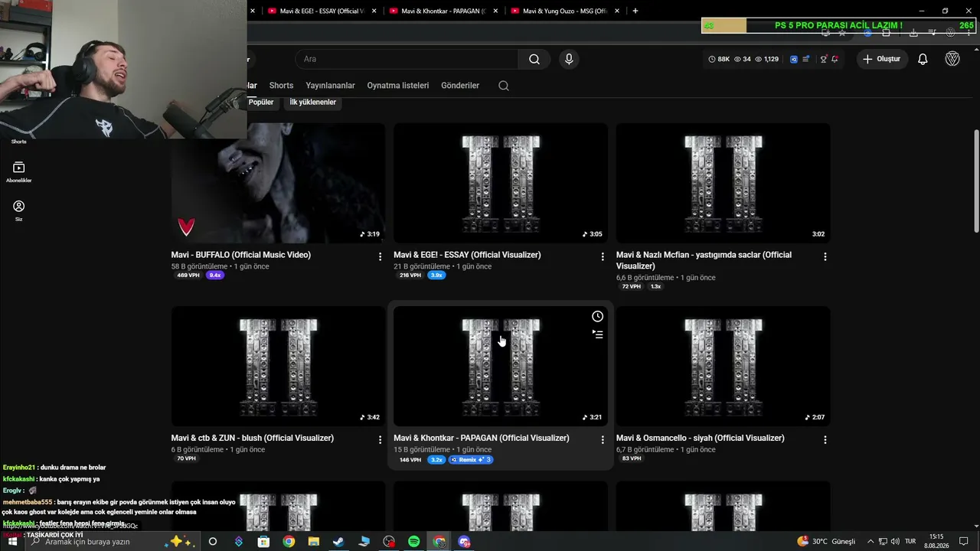Open Mavi & ctb & ZUN blush title
Image resolution: width=980 pixels, height=551 pixels.
253,438
